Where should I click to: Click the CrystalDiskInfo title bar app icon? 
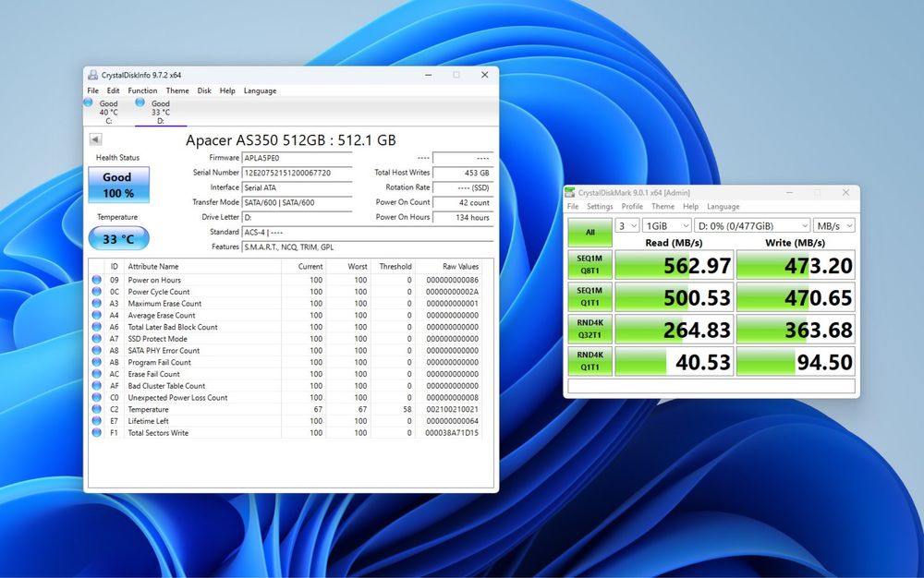pos(93,75)
